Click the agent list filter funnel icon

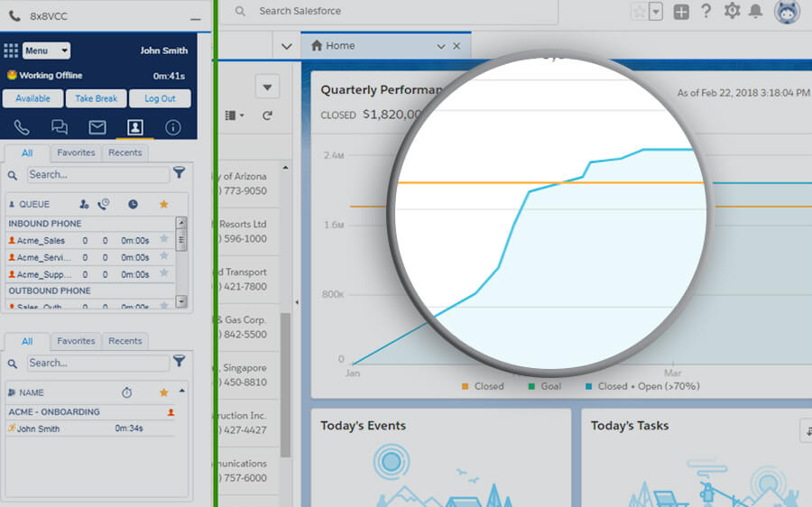pyautogui.click(x=180, y=361)
